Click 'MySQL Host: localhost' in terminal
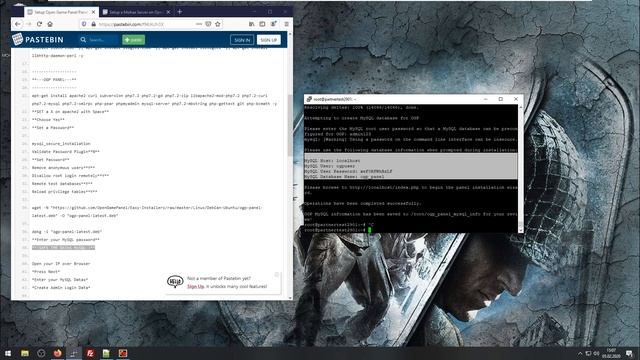This screenshot has width=640, height=360. 332,161
